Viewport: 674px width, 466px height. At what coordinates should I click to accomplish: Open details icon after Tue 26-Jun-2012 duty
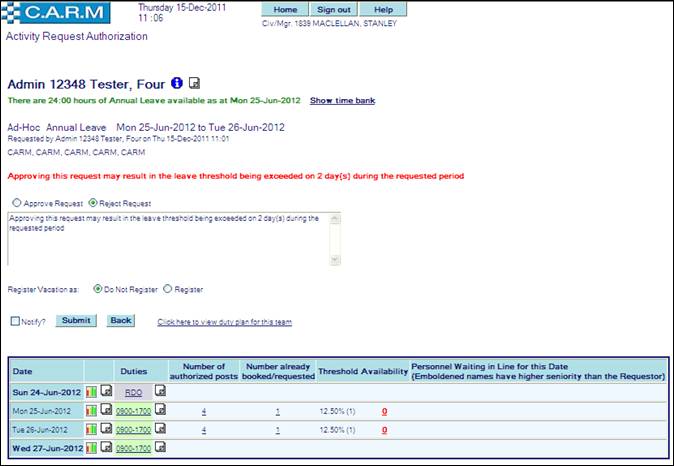tap(159, 428)
